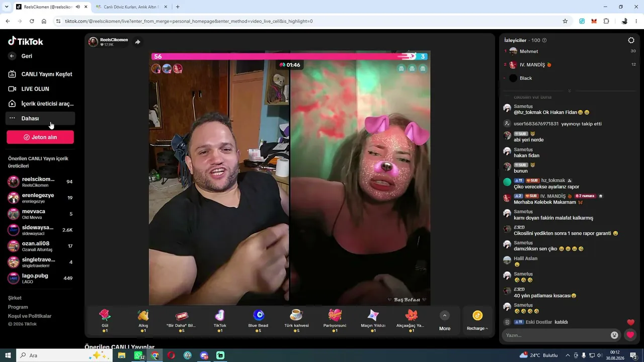Send the "Bir Daha" Bileti gift

(181, 320)
